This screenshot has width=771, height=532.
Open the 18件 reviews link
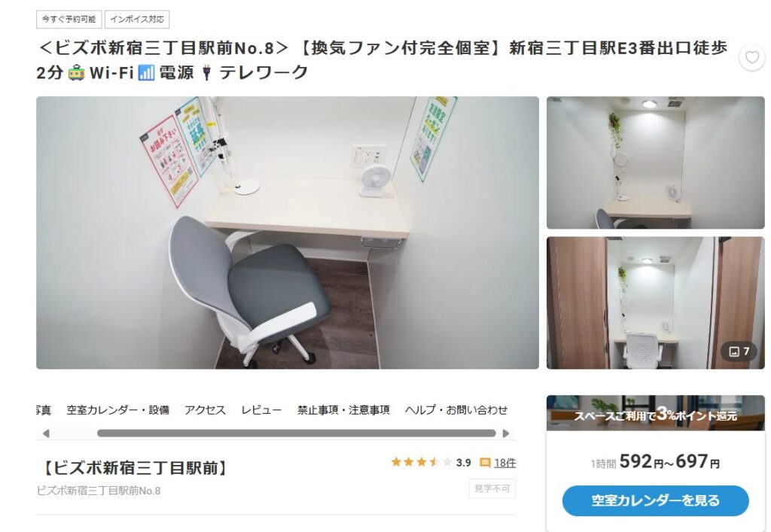(505, 463)
